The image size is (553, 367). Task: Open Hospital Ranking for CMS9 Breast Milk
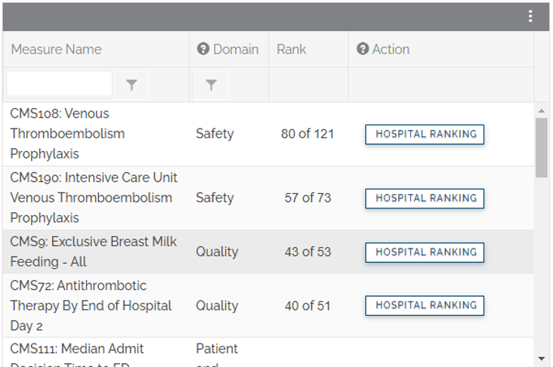(425, 252)
